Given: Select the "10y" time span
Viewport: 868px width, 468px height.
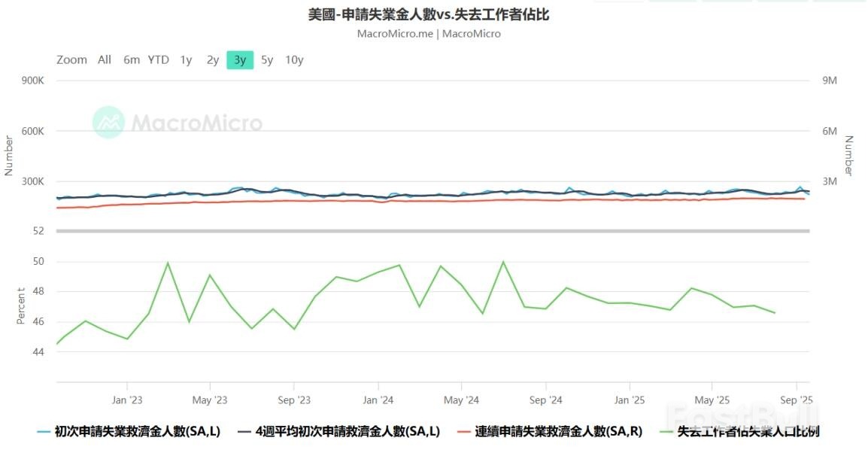Looking at the screenshot, I should (x=293, y=59).
